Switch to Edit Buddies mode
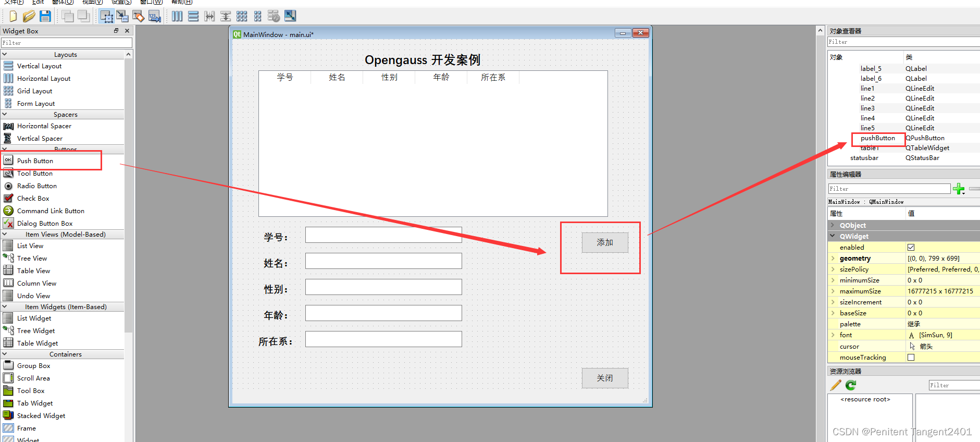980x442 pixels. pos(138,16)
